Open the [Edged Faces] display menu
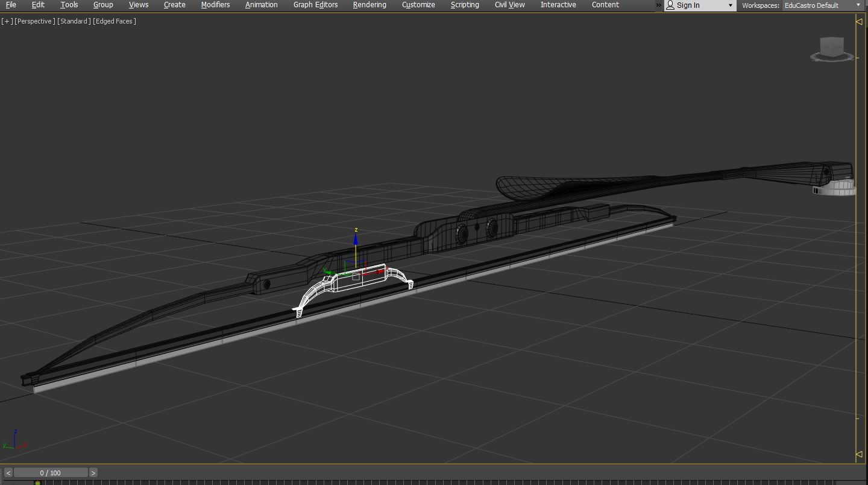The height and width of the screenshot is (485, 868). [115, 21]
